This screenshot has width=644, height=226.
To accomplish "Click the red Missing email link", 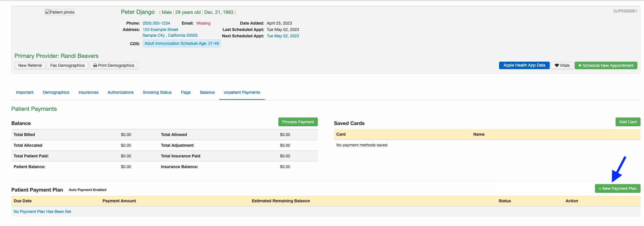I will click(203, 23).
